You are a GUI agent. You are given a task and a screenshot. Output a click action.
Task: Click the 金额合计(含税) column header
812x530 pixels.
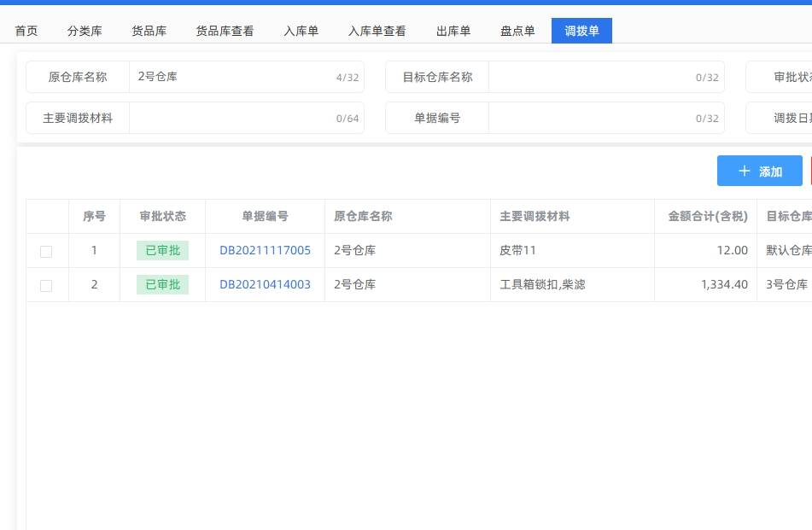pyautogui.click(x=705, y=216)
